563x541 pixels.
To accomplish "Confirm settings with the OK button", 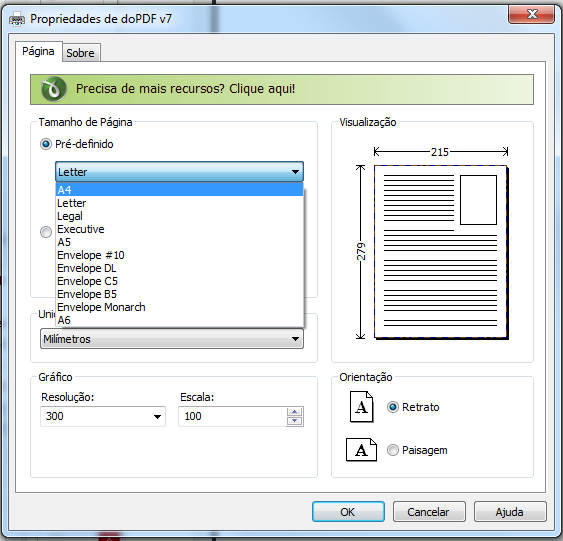I will (348, 512).
